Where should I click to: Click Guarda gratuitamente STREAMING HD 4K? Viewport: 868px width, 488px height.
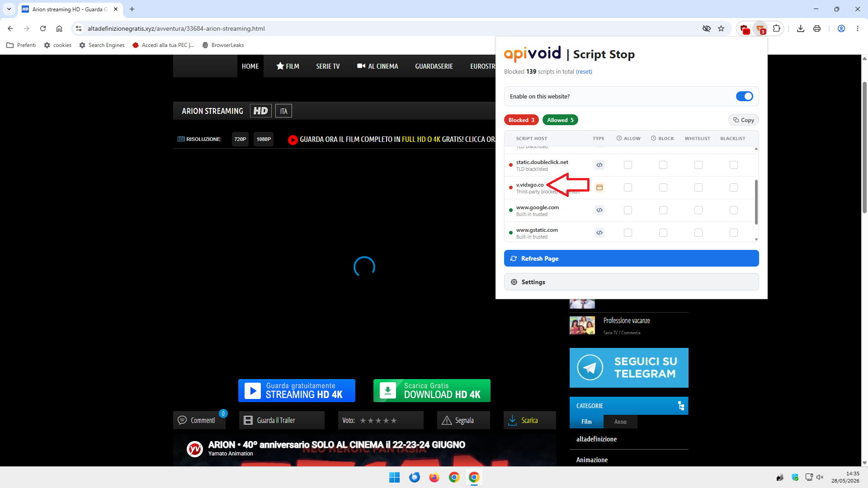[x=297, y=390]
